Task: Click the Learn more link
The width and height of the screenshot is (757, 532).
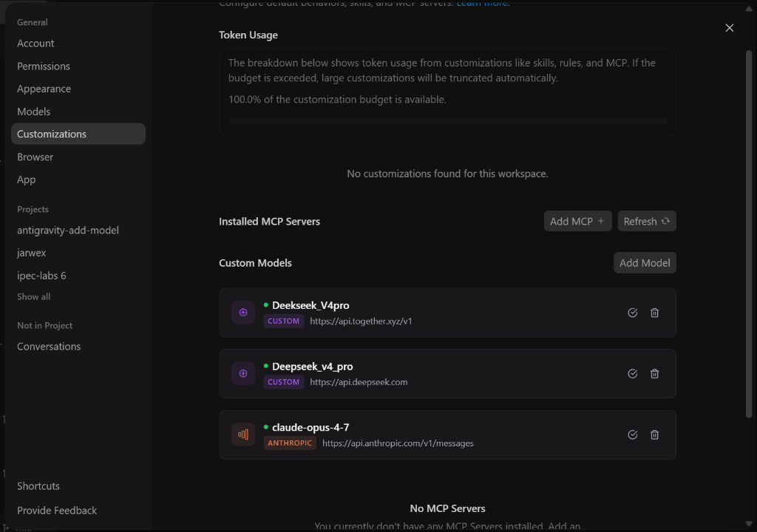Action: [x=482, y=4]
